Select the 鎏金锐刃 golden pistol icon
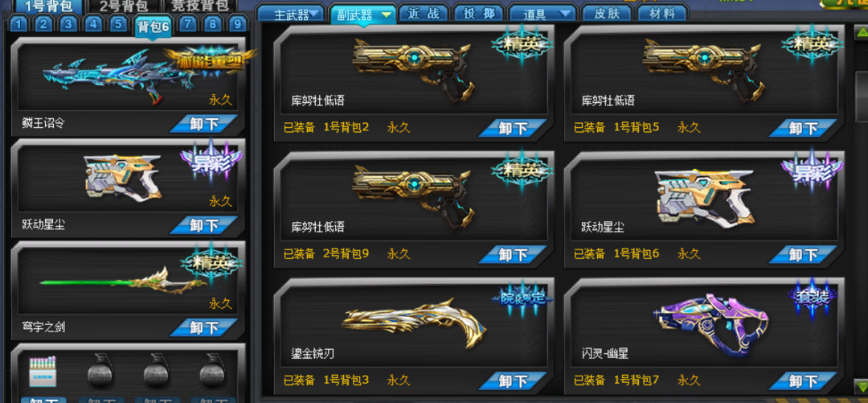 coord(412,323)
